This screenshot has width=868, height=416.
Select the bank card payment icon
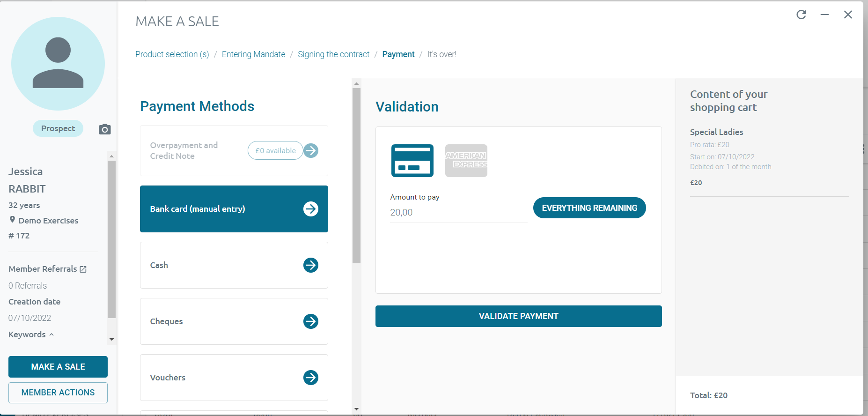pyautogui.click(x=412, y=161)
